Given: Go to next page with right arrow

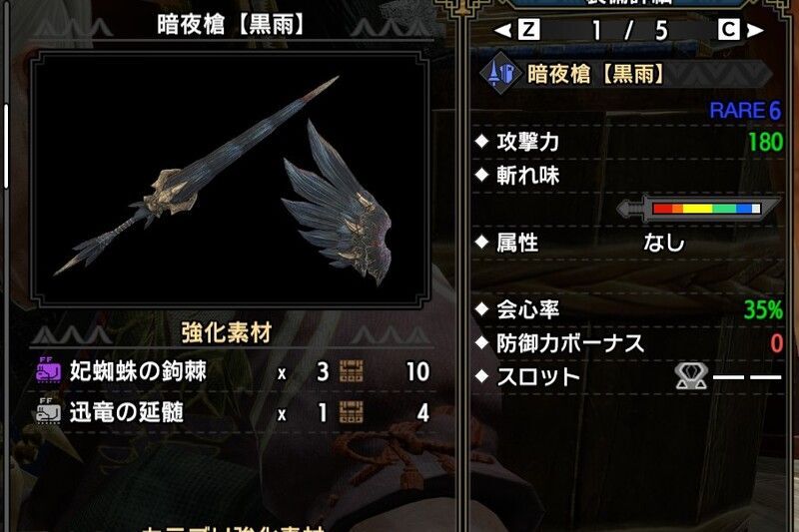Looking at the screenshot, I should (x=756, y=31).
